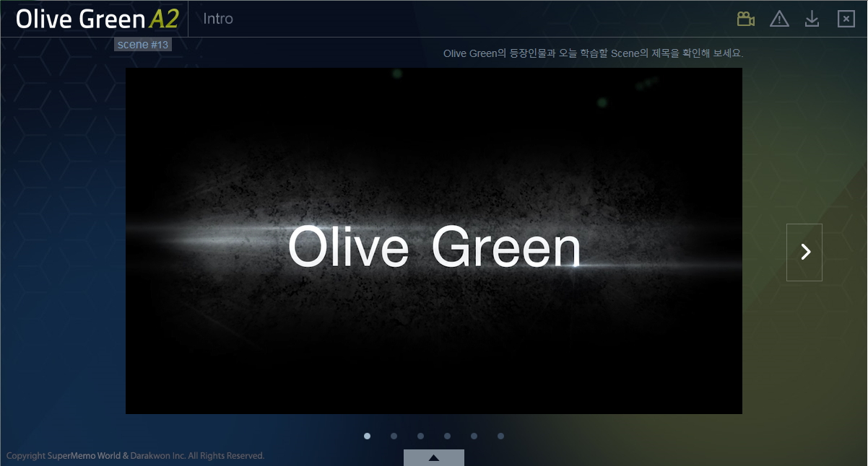Expand the bottom panel with up arrow
Screen dimensions: 868x466
click(433, 457)
